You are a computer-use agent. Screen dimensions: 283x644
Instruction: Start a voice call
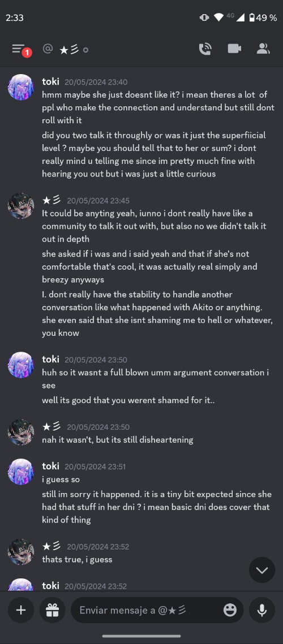[205, 49]
